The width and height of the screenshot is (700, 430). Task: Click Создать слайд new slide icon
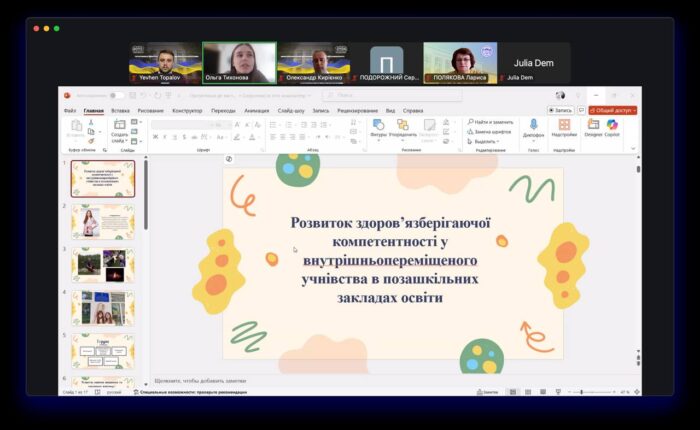pyautogui.click(x=119, y=128)
